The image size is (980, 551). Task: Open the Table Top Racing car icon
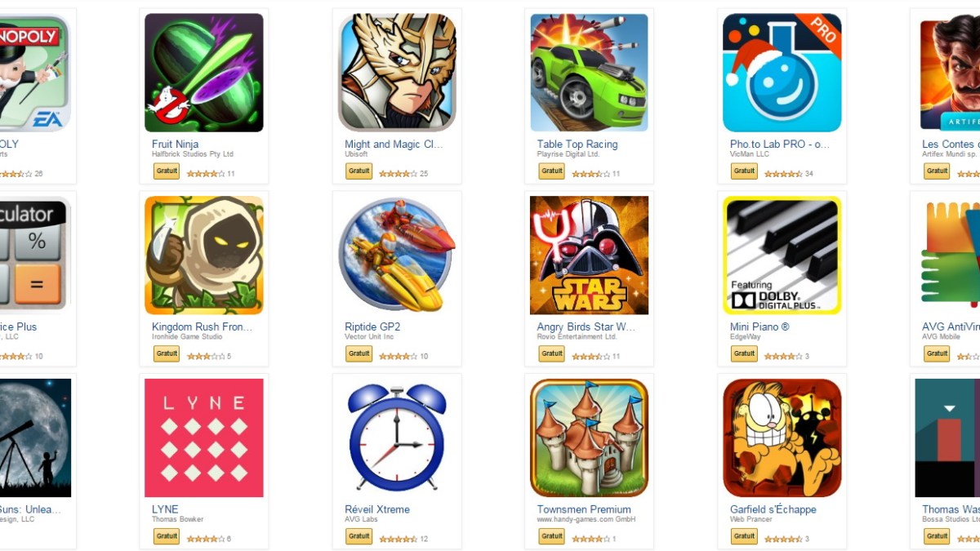click(590, 73)
